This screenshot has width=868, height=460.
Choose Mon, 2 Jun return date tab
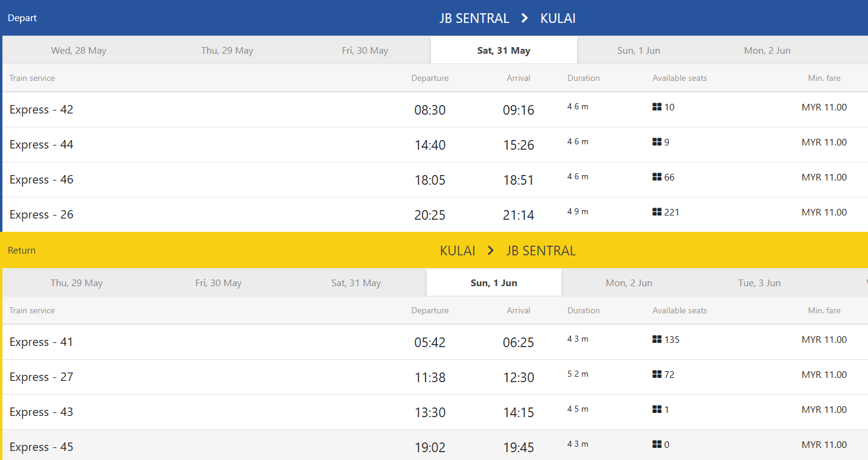(x=629, y=283)
